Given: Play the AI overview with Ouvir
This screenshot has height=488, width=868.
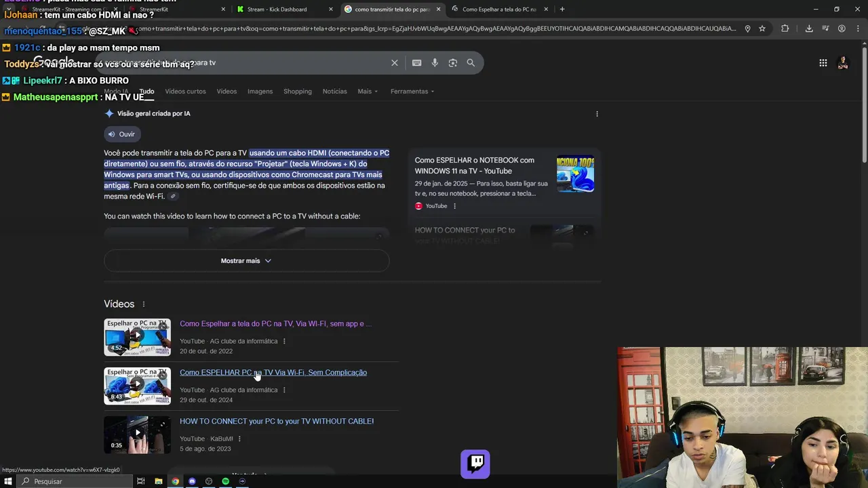Looking at the screenshot, I should (122, 134).
